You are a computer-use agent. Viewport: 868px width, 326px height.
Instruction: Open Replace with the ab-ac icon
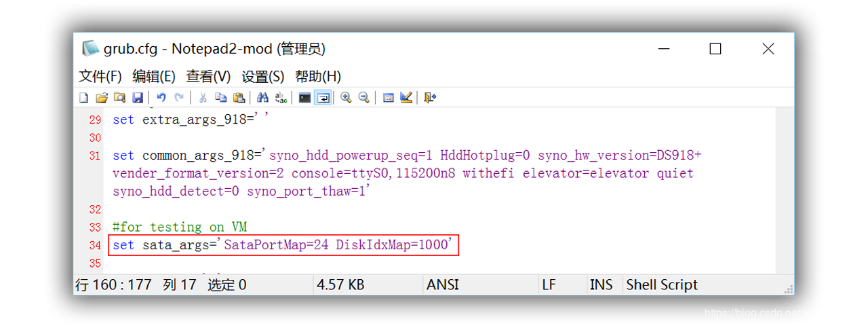(281, 98)
